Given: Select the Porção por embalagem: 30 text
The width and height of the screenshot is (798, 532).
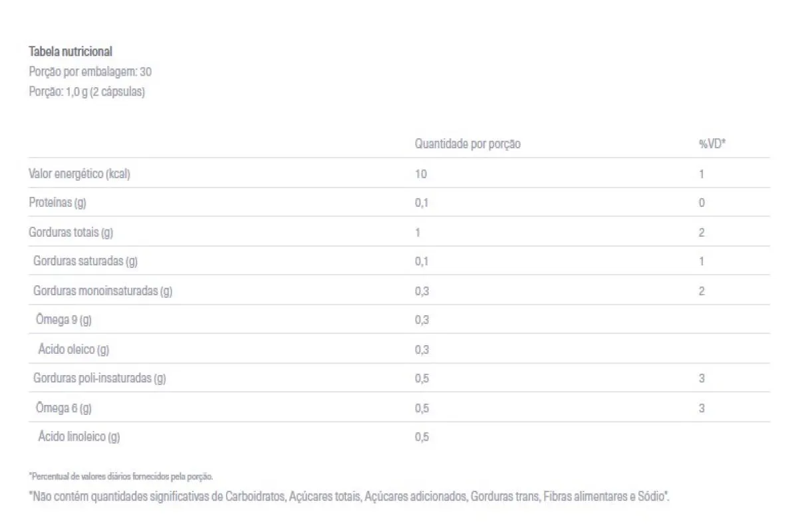Looking at the screenshot, I should [x=90, y=72].
